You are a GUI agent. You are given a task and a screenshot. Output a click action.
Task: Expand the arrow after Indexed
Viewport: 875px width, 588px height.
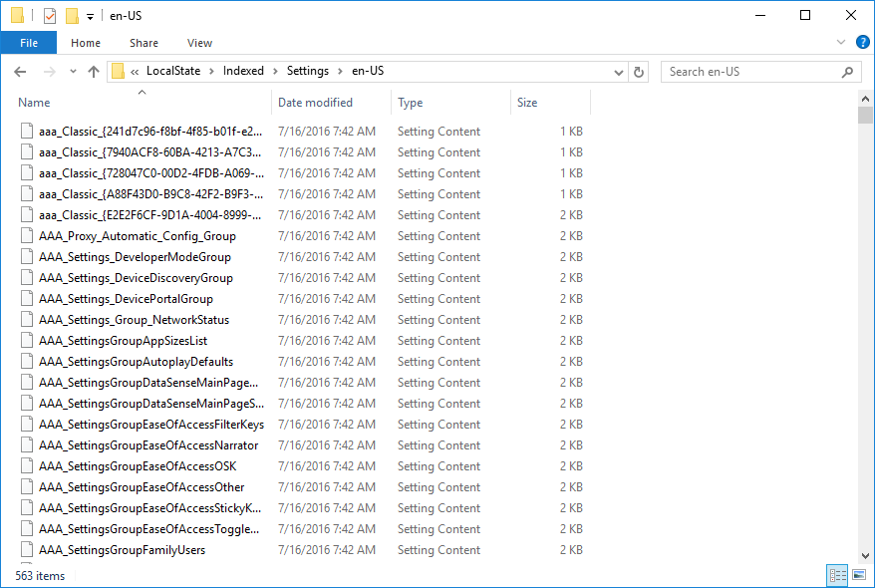click(x=275, y=72)
